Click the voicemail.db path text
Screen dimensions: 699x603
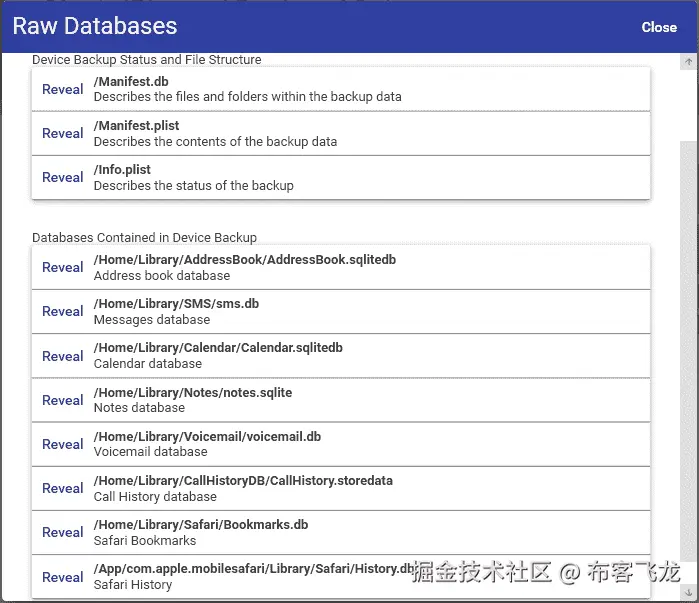tap(207, 437)
